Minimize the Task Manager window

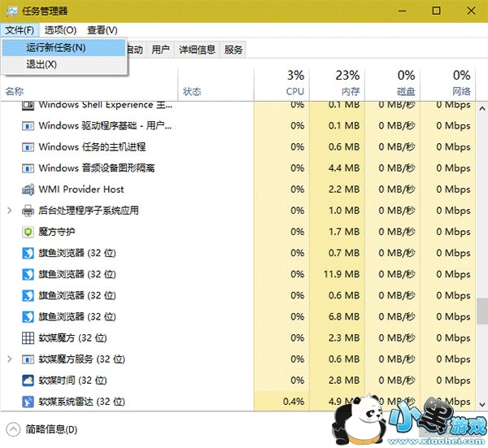click(x=403, y=11)
